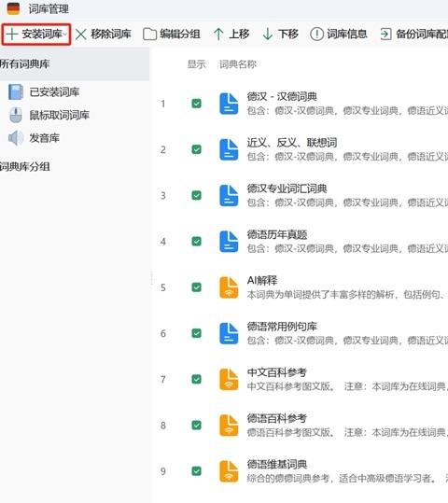
Task: Click the German flag app icon
Action: pyautogui.click(x=13, y=8)
